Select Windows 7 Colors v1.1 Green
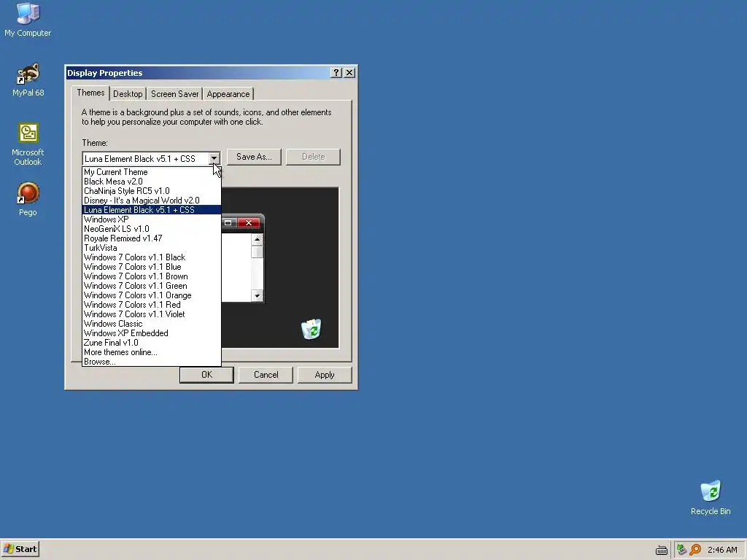 152,286
